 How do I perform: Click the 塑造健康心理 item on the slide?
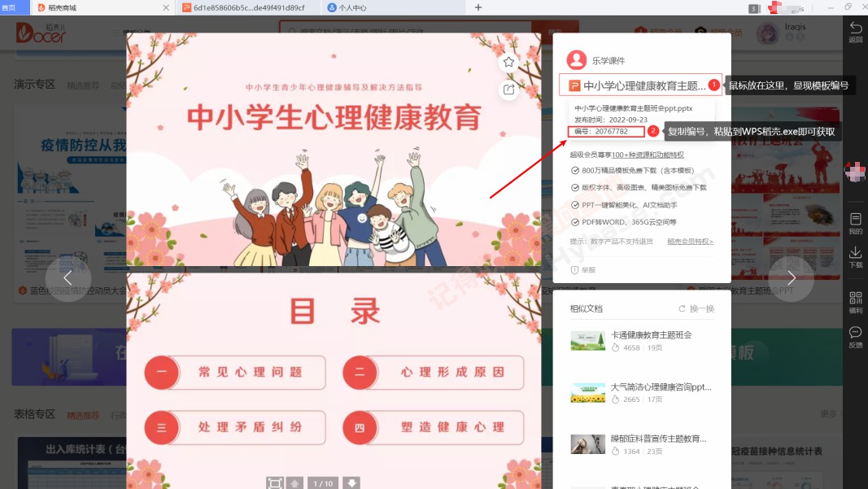coord(434,427)
